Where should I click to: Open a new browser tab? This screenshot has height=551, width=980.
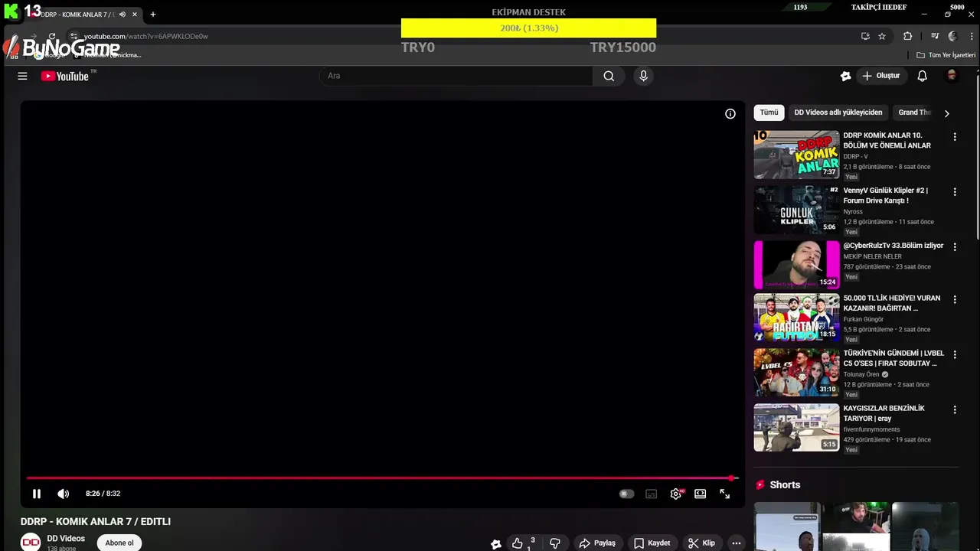[x=152, y=14]
